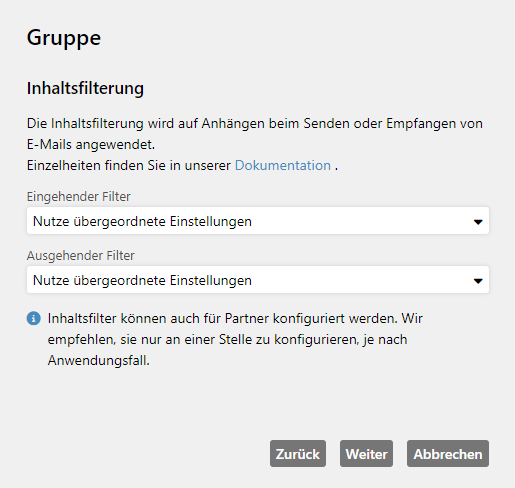This screenshot has height=488, width=515.
Task: Go back with the Zurück button
Action: (x=298, y=454)
